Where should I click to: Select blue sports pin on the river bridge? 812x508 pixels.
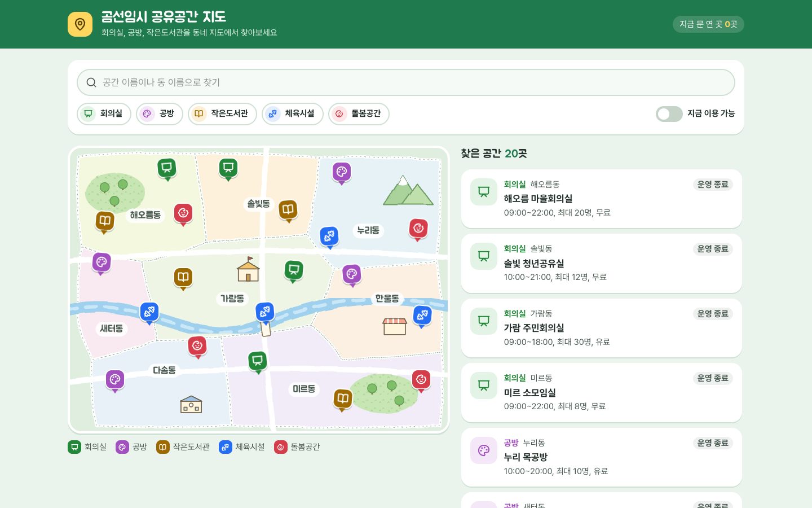265,313
